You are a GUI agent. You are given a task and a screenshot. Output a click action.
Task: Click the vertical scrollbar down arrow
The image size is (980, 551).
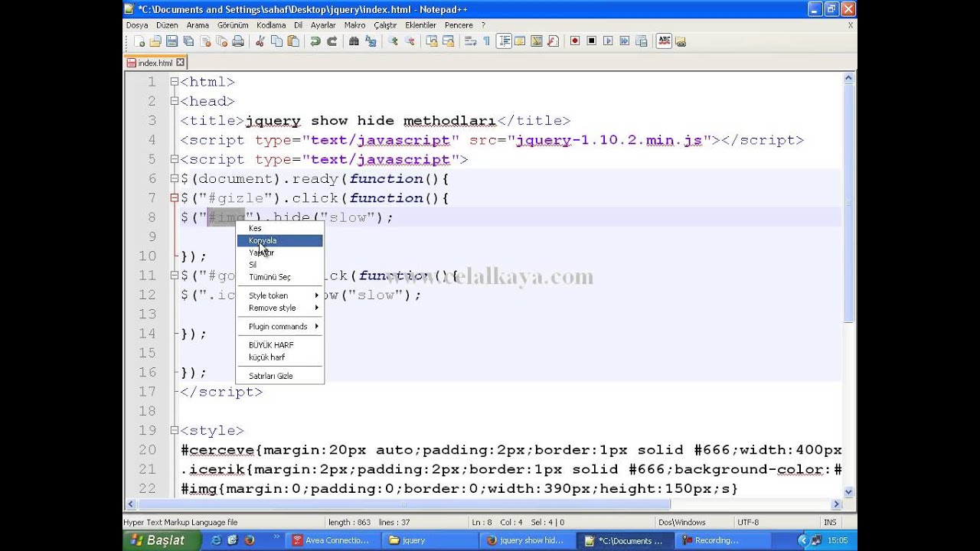(849, 491)
